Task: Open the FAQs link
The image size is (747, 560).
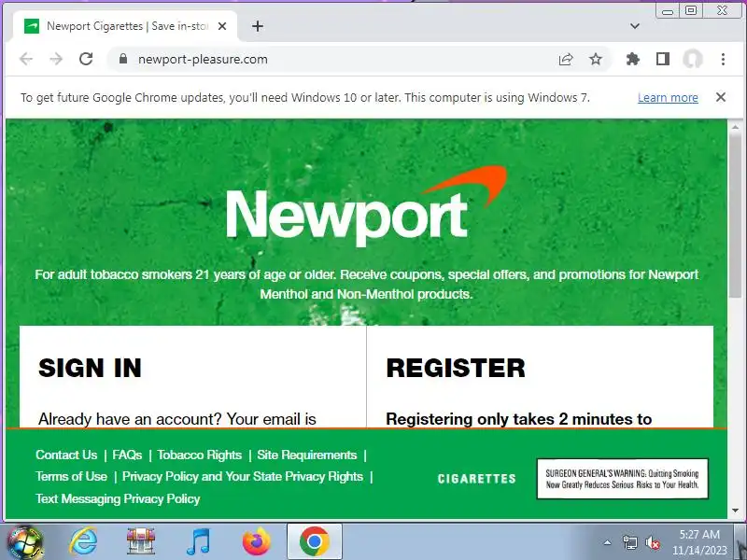Action: pyautogui.click(x=127, y=455)
